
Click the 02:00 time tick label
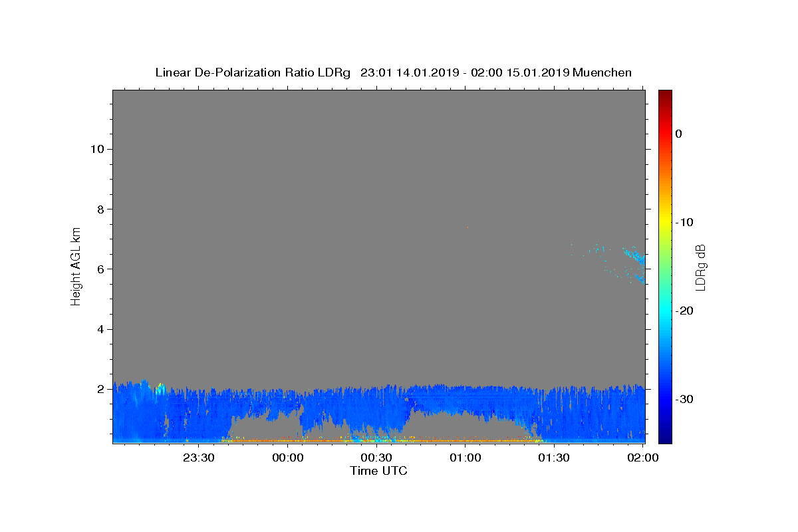pyautogui.click(x=642, y=458)
